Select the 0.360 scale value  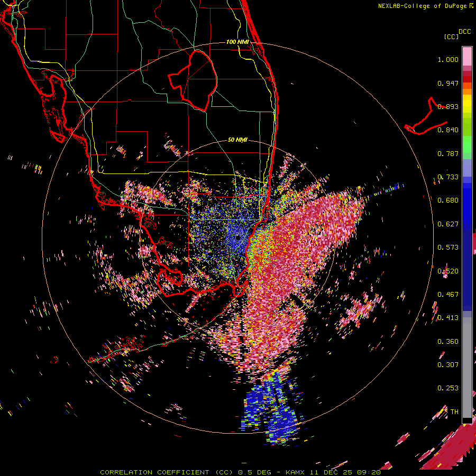[448, 341]
